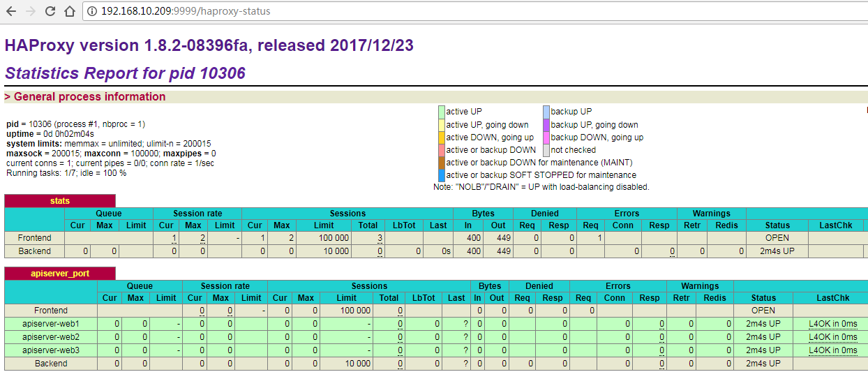Click the Backend row label in stats table

34,251
